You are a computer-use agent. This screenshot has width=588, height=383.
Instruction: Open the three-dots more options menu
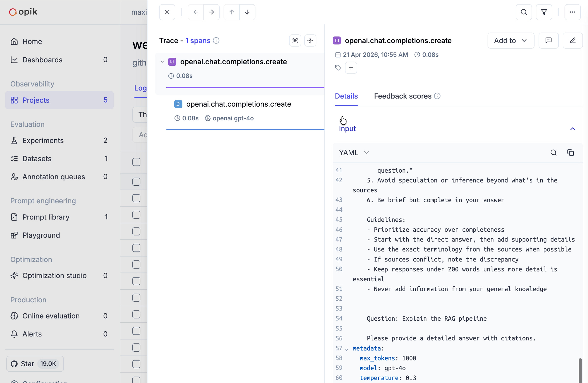572,12
